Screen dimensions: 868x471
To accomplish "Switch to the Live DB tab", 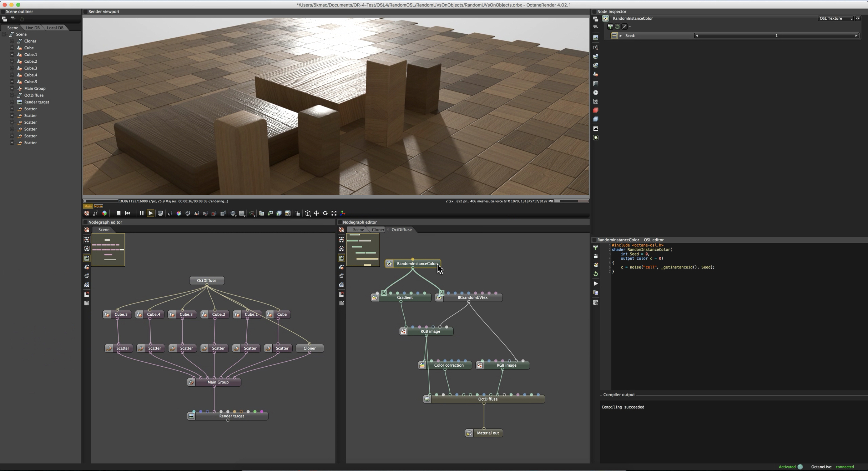I will 33,28.
